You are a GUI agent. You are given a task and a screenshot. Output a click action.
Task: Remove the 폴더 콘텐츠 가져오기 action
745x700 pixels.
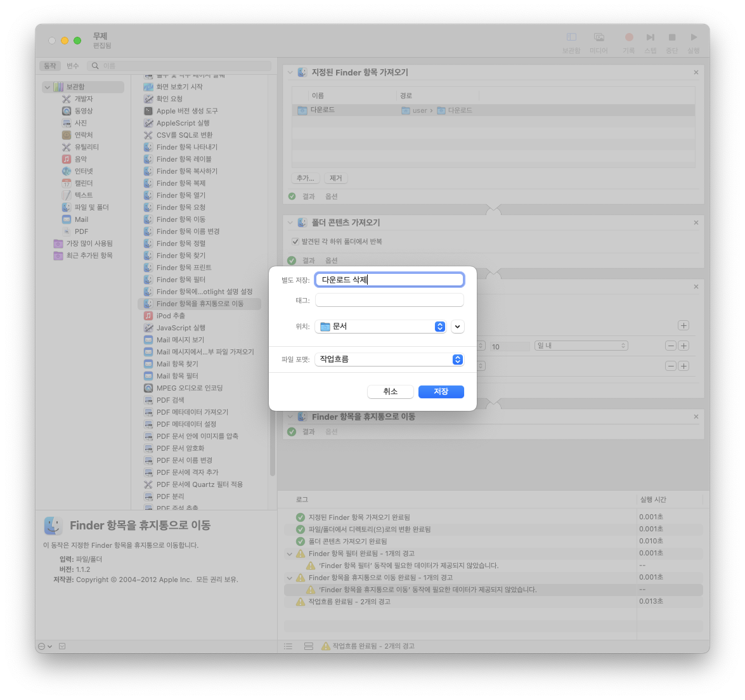point(696,223)
